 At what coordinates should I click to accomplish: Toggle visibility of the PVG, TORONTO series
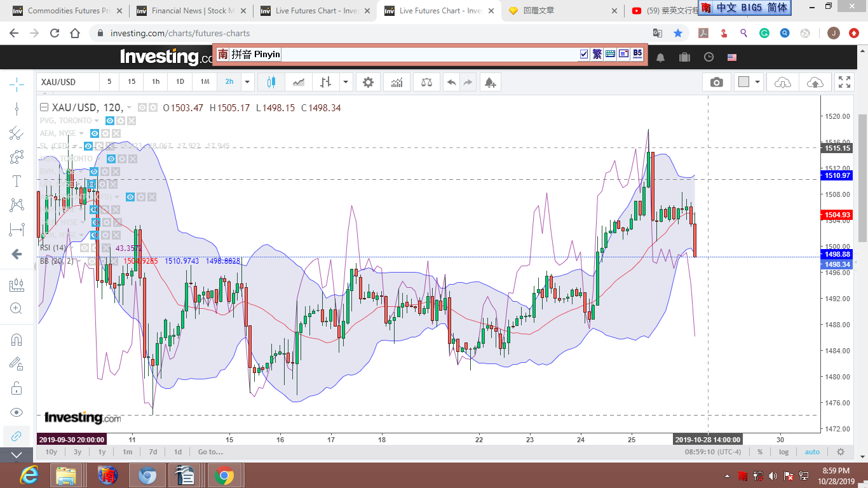pos(110,121)
